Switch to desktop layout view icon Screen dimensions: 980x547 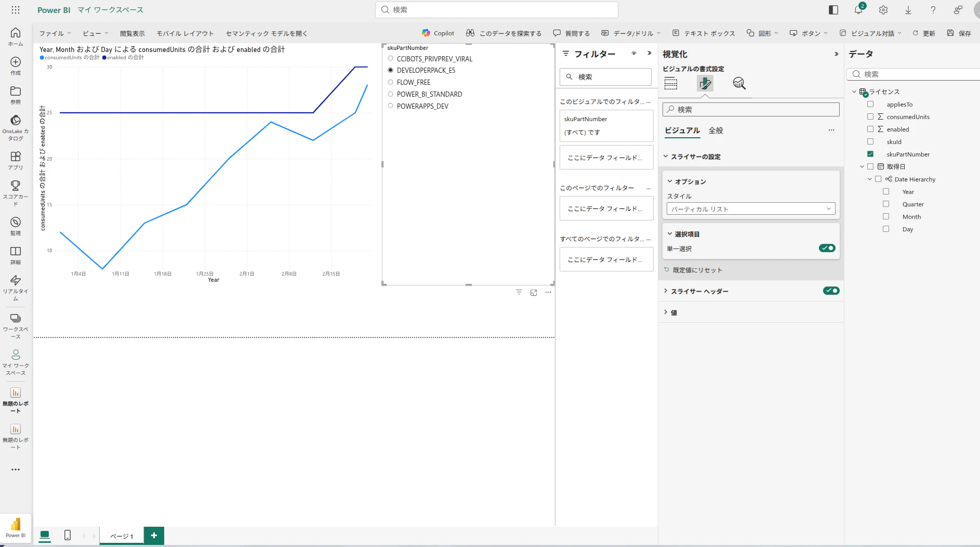45,535
